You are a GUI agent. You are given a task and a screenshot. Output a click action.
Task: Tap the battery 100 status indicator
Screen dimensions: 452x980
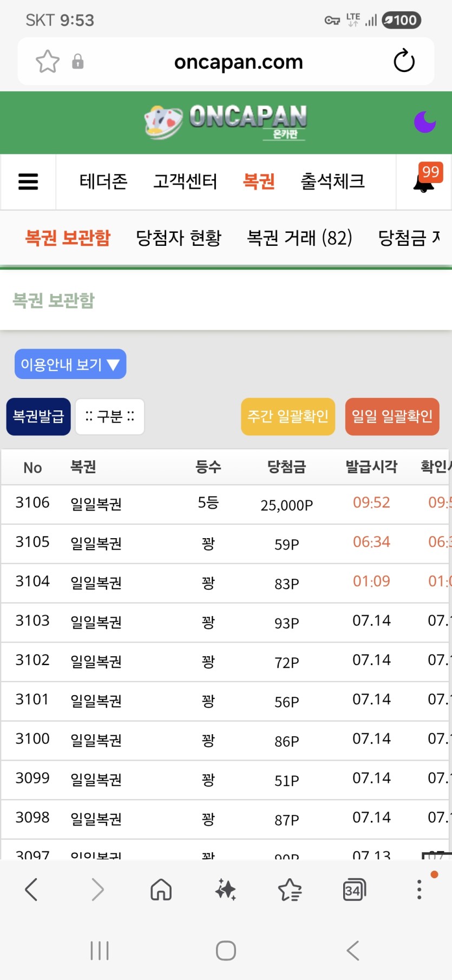click(401, 21)
